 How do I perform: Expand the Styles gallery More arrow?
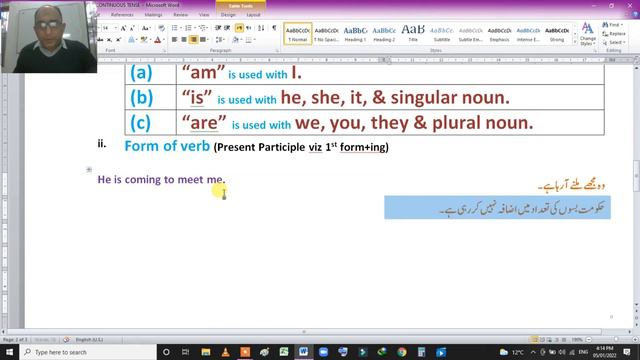click(575, 42)
